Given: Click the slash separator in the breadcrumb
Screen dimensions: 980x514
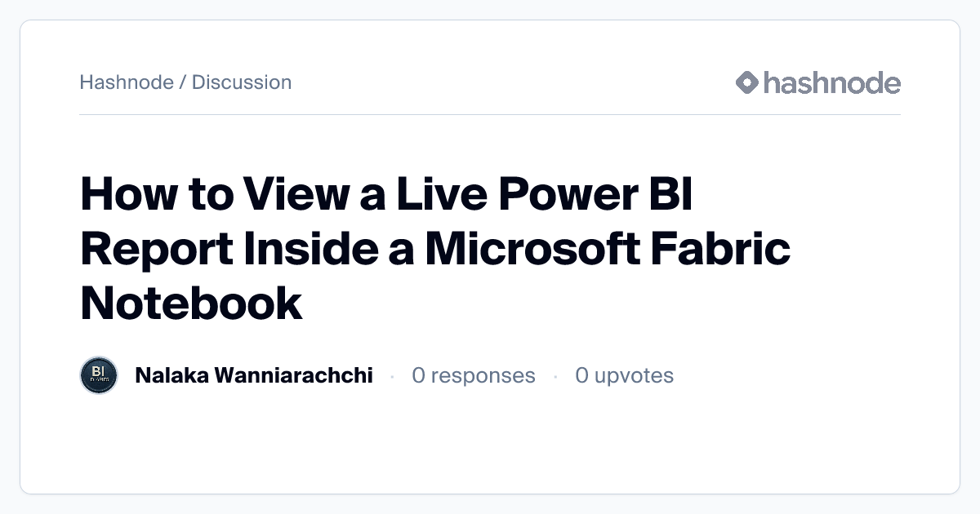Looking at the screenshot, I should [183, 82].
